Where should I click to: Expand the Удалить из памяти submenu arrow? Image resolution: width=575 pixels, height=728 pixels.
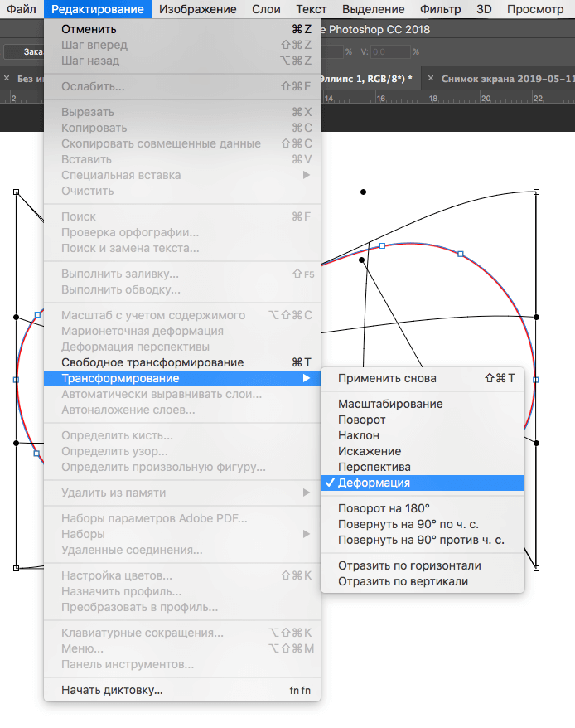(x=307, y=493)
